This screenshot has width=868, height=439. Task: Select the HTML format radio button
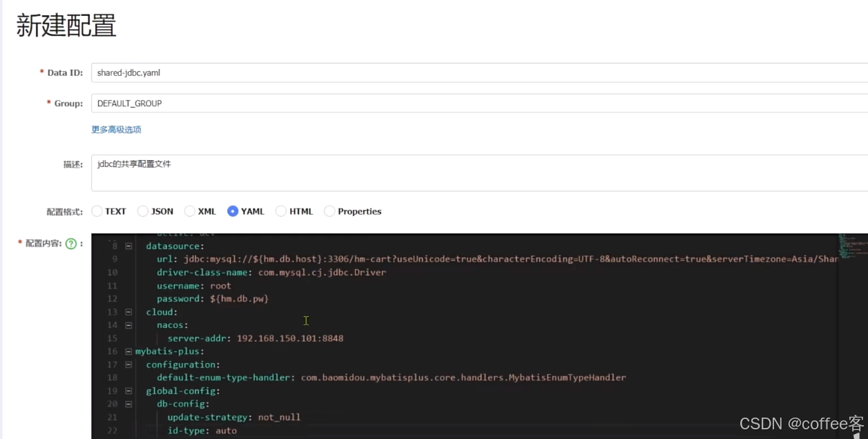pos(281,211)
